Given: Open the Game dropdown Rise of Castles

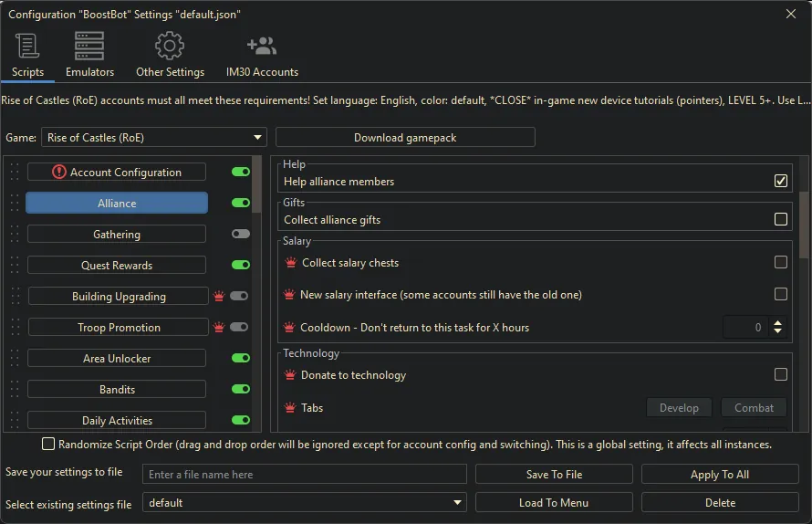Looking at the screenshot, I should tap(154, 137).
